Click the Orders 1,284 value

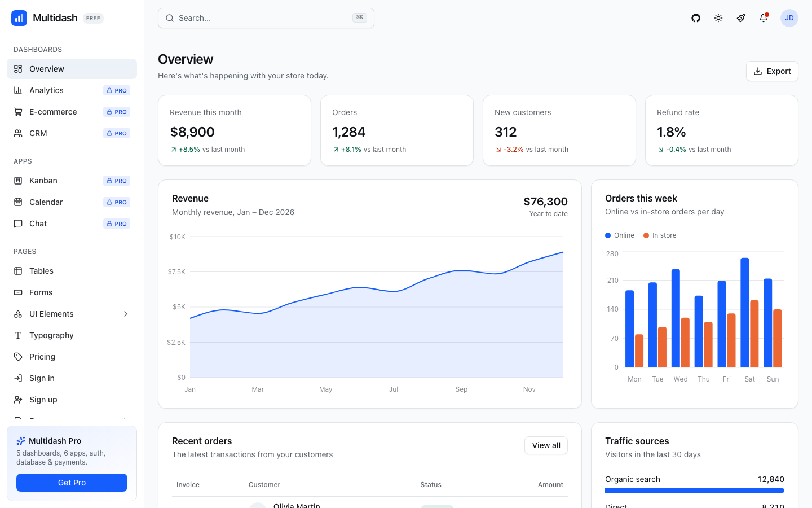pos(349,132)
